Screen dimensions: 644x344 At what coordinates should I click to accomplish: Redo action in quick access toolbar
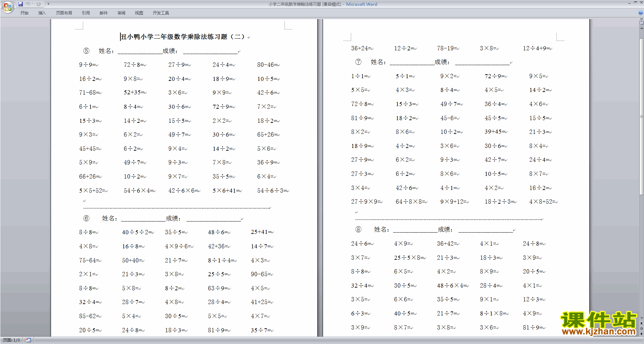coord(39,4)
